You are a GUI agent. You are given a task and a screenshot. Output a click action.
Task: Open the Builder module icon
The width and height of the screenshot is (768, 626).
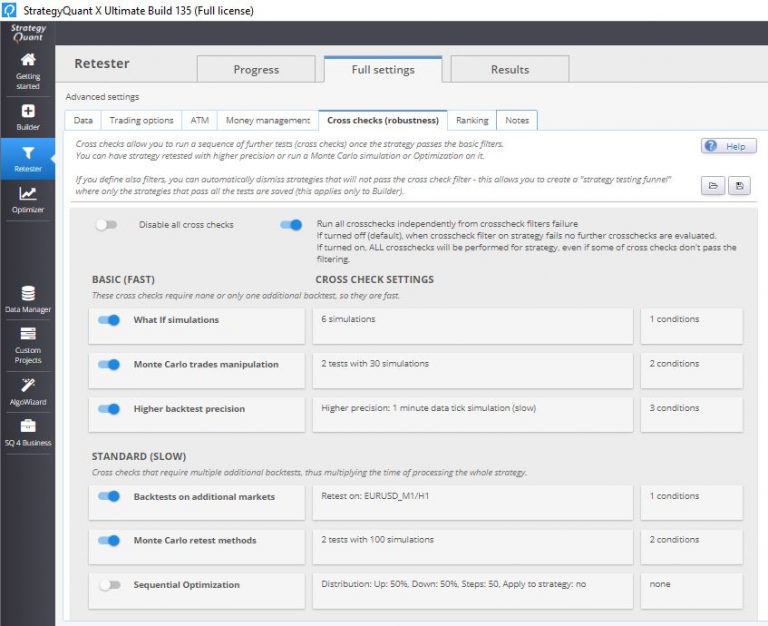coord(28,117)
